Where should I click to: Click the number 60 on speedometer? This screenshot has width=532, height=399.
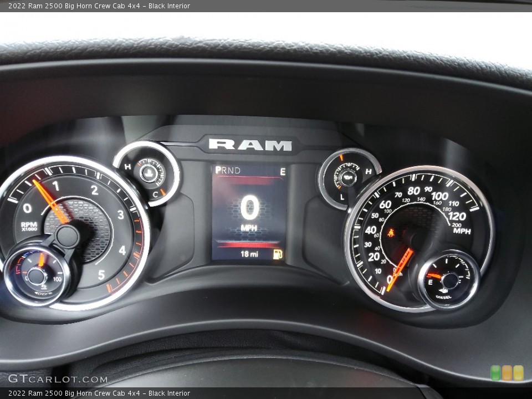coord(385,204)
